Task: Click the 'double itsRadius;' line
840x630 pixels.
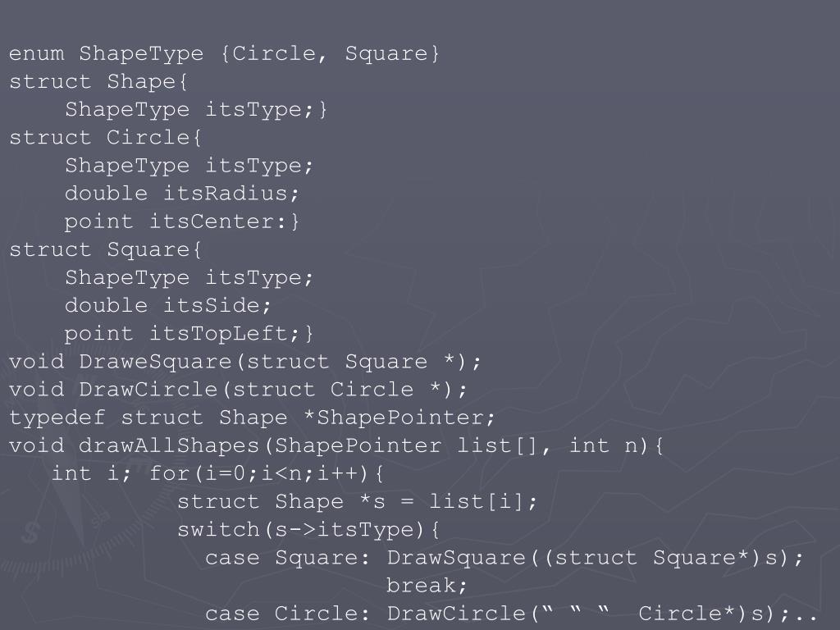Action: 181,193
